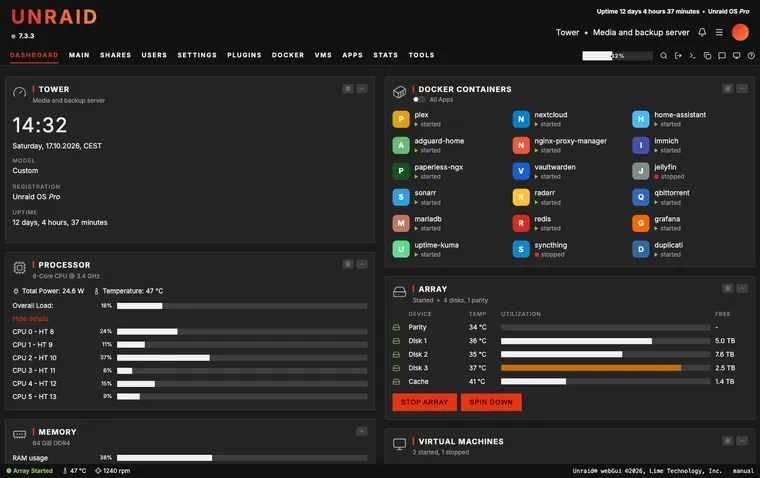
Task: Open the notifications bell
Action: click(x=702, y=32)
